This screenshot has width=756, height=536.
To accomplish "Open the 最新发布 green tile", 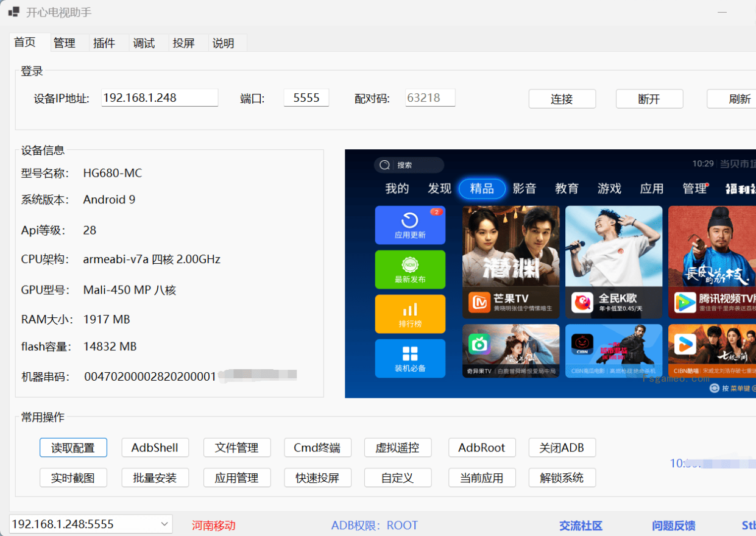I will point(410,270).
